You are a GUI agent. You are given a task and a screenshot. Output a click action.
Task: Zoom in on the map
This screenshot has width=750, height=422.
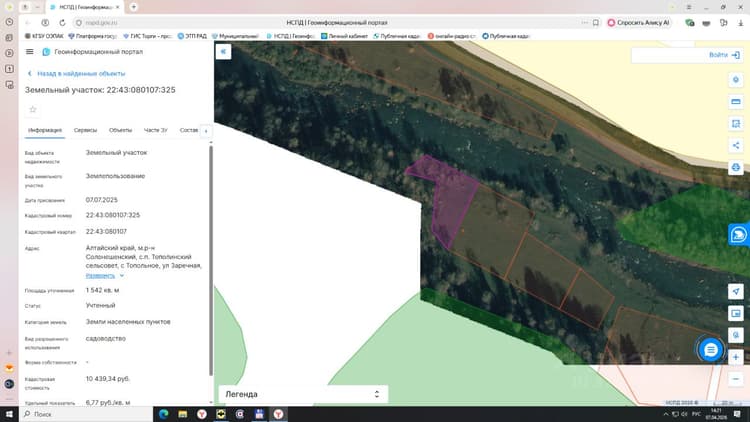coord(736,357)
